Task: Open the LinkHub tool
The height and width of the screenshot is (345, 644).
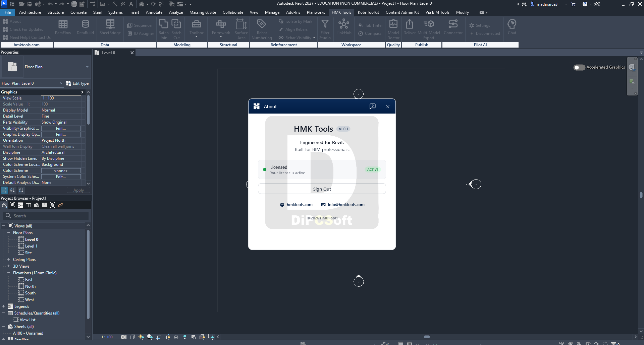Action: tap(344, 27)
